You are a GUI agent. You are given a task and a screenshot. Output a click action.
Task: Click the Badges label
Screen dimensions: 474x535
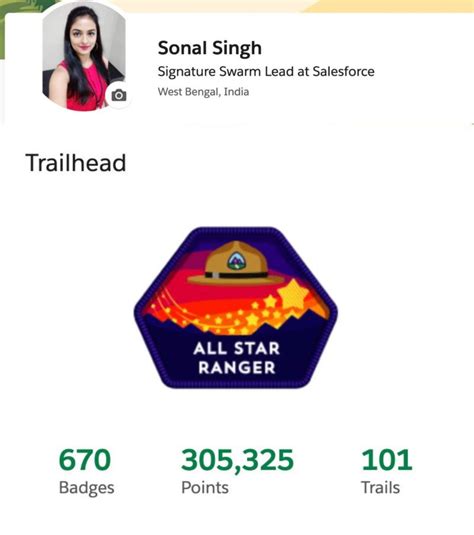tap(86, 488)
